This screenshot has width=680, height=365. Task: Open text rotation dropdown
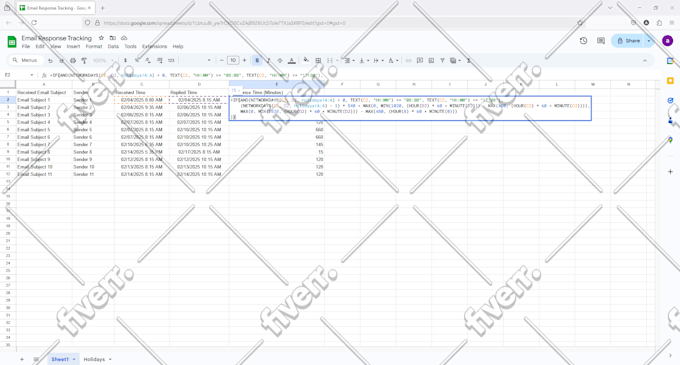point(392,61)
